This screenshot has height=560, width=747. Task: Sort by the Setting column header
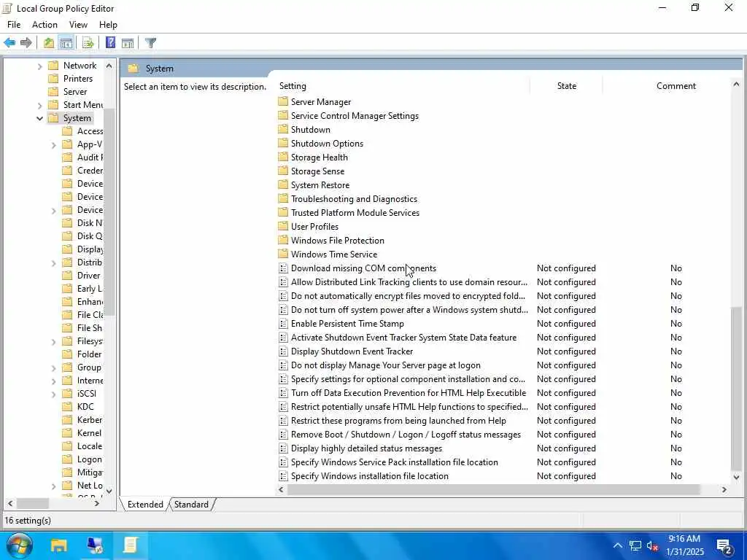pyautogui.click(x=403, y=86)
